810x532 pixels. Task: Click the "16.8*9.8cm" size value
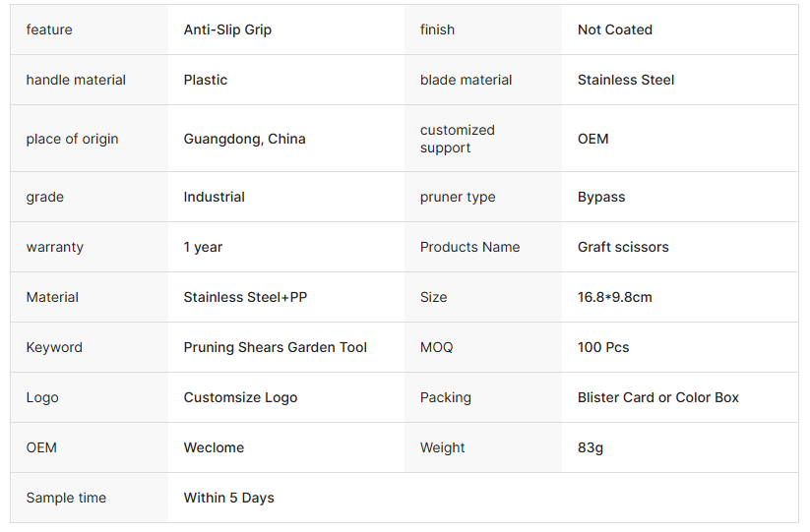pos(614,297)
